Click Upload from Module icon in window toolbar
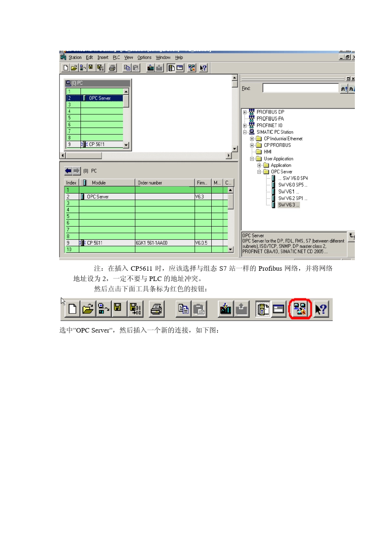 pyautogui.click(x=159, y=68)
